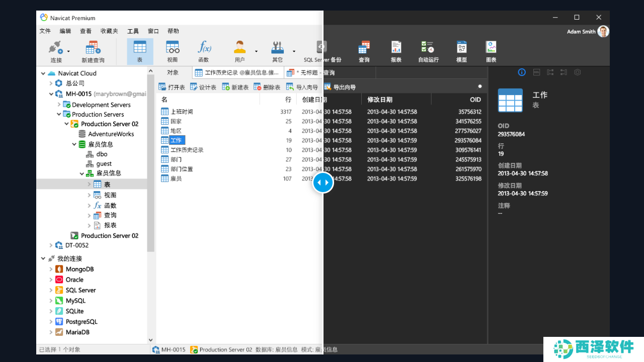The image size is (644, 362).
Task: Click the 新建查询 (New Query) toolbar icon
Action: click(x=93, y=48)
